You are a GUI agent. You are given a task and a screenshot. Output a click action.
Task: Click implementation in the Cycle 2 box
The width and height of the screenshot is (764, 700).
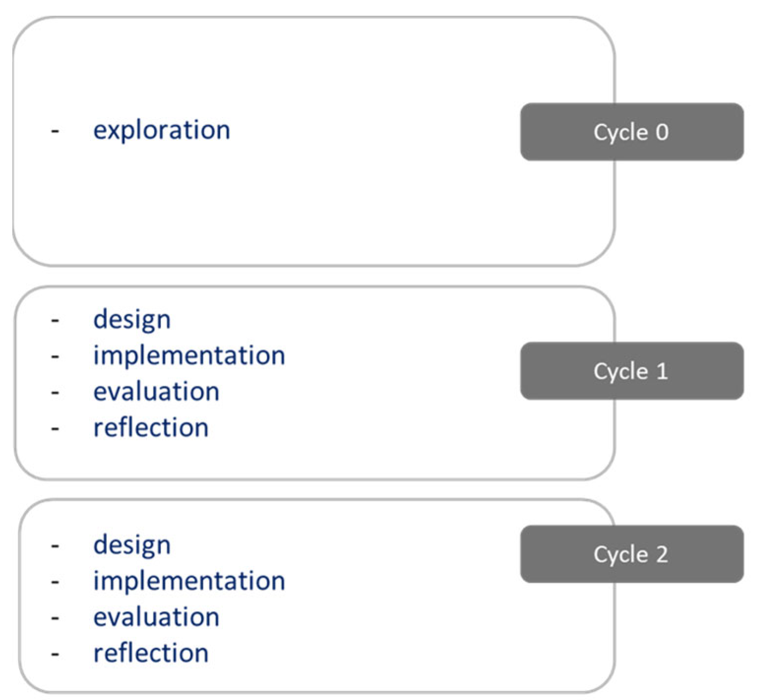pyautogui.click(x=189, y=581)
